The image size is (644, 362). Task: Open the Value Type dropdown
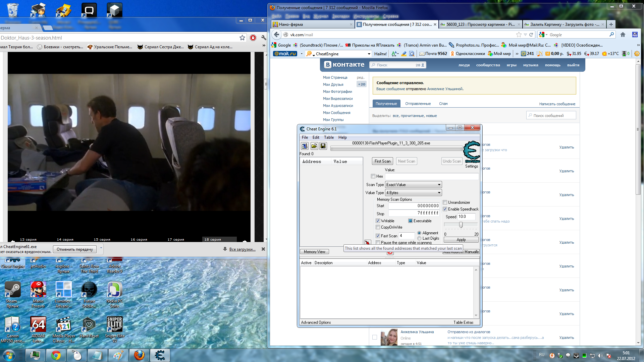point(413,193)
